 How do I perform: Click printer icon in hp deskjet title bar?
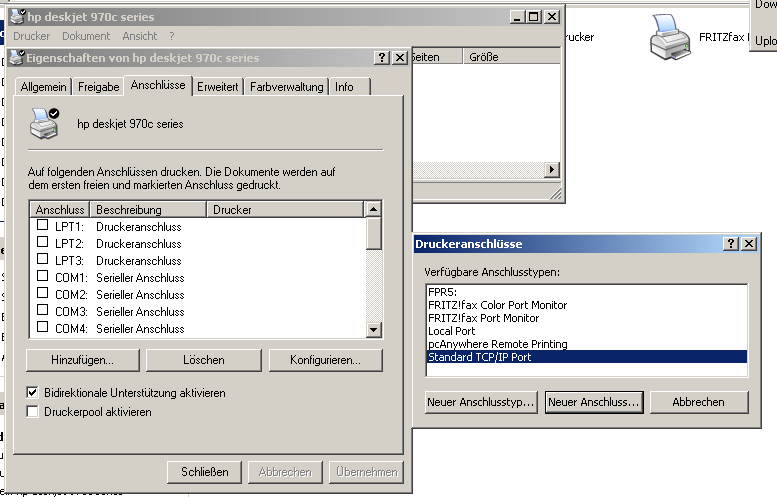pos(17,17)
